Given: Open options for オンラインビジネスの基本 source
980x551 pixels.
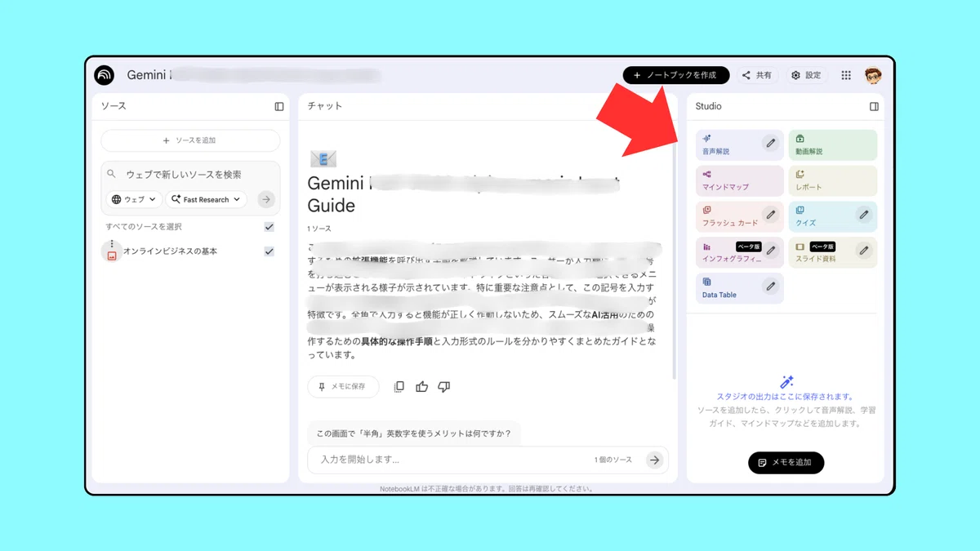Looking at the screenshot, I should [x=112, y=243].
